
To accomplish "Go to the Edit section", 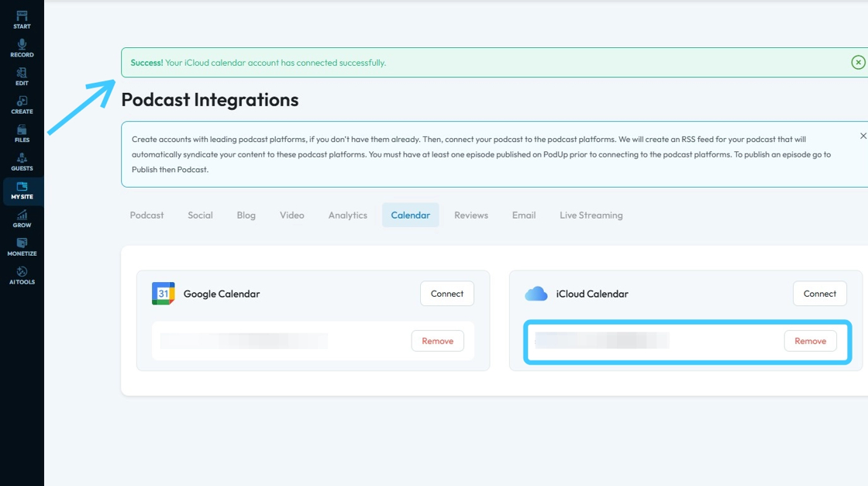I will pyautogui.click(x=22, y=77).
